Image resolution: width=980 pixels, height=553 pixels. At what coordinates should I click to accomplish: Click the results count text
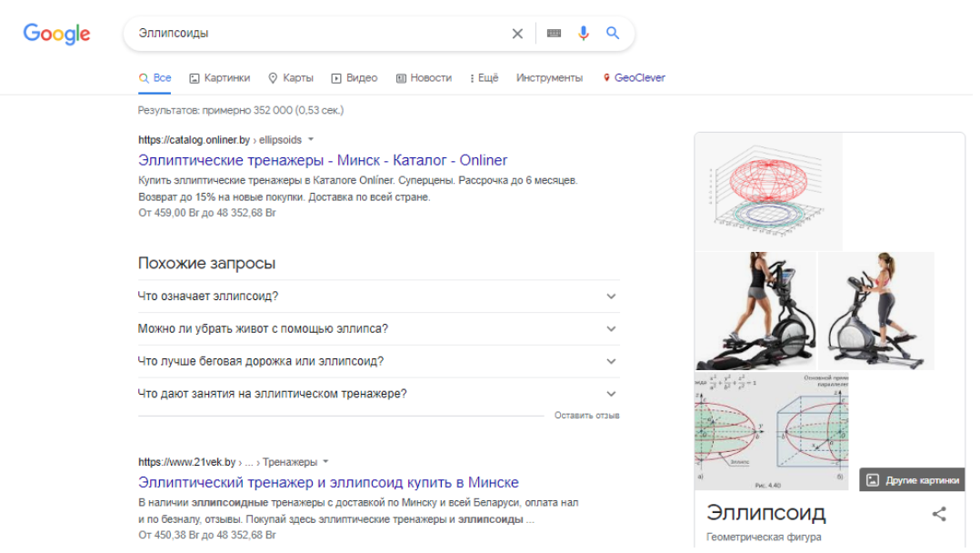[241, 111]
